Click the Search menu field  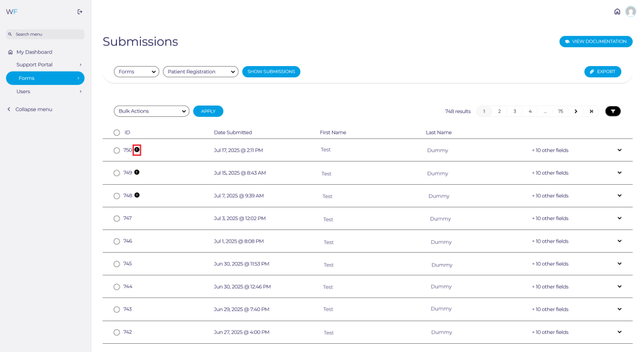click(x=45, y=34)
